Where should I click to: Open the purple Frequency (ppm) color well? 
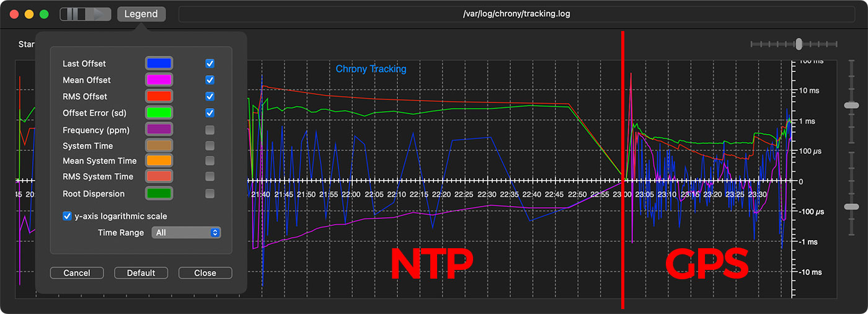[x=159, y=130]
